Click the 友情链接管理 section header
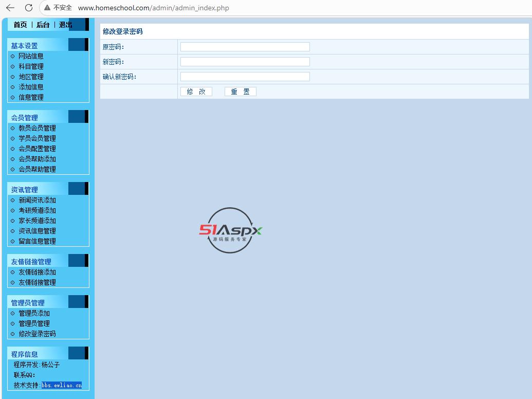The width and height of the screenshot is (532, 399). [x=31, y=262]
